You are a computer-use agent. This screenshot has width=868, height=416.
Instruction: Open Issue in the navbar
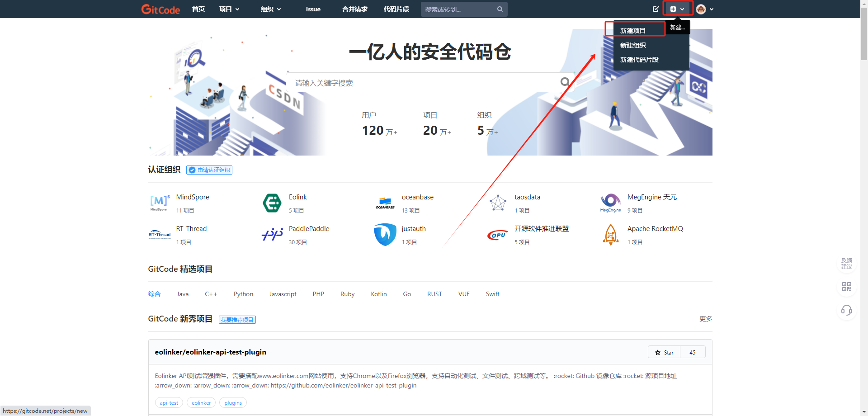pyautogui.click(x=313, y=9)
